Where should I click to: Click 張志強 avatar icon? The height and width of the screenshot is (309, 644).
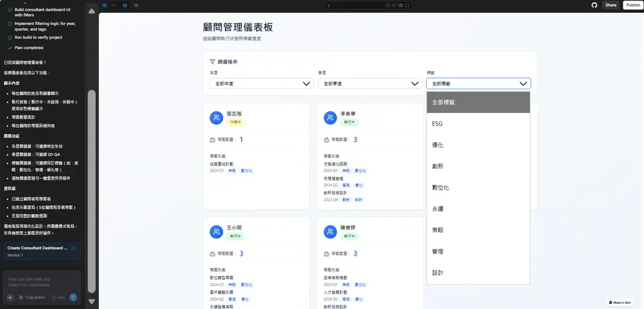[217, 118]
